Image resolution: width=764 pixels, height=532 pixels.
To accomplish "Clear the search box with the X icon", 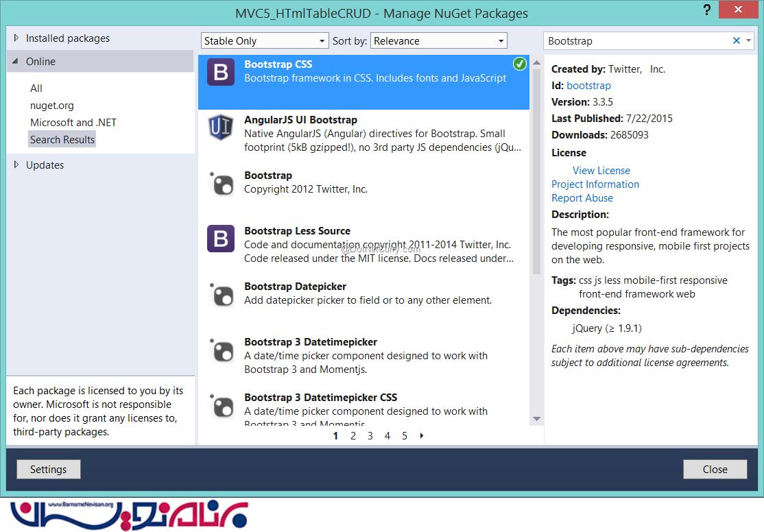I will click(737, 41).
